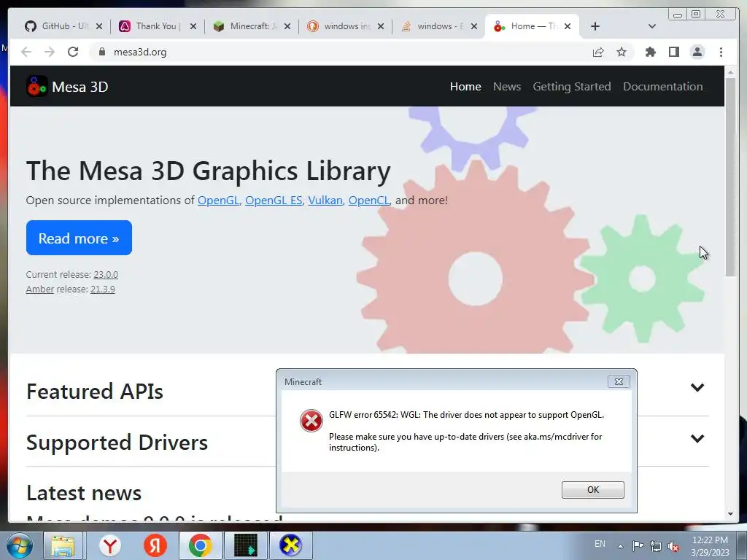
Task: Click the Supported Drivers heading
Action: 117,443
